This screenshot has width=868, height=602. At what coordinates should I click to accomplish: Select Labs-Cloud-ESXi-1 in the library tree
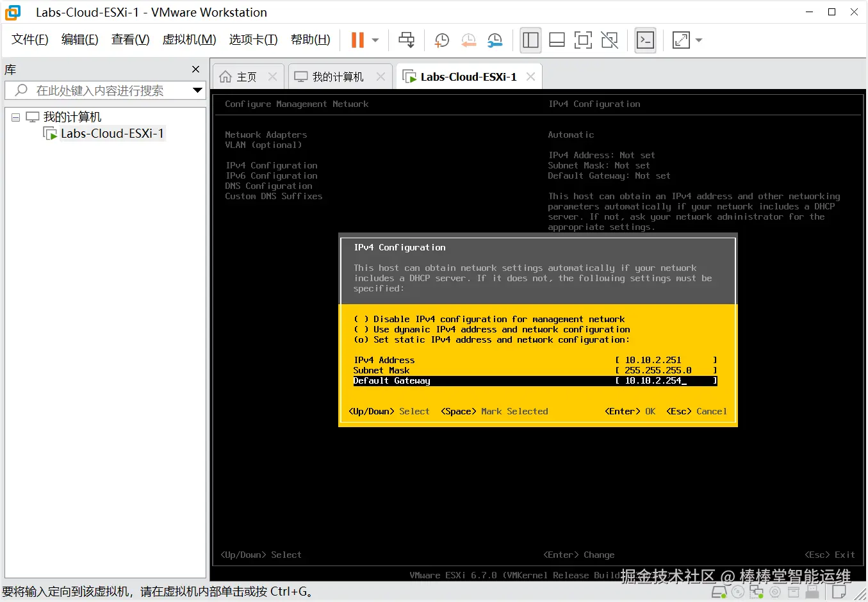point(112,133)
